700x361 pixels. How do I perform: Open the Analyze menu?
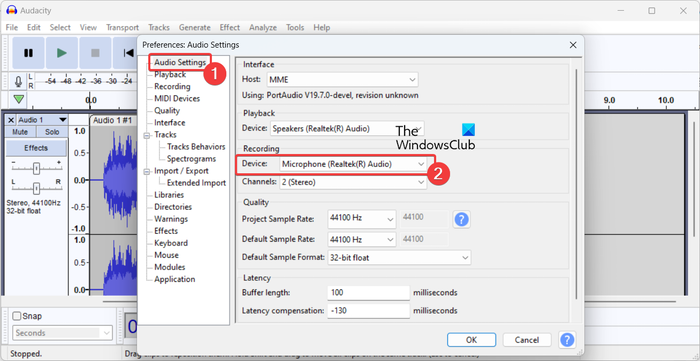pos(263,27)
